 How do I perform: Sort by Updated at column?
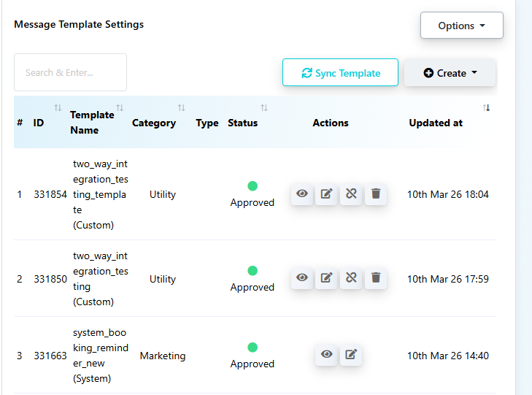click(436, 123)
